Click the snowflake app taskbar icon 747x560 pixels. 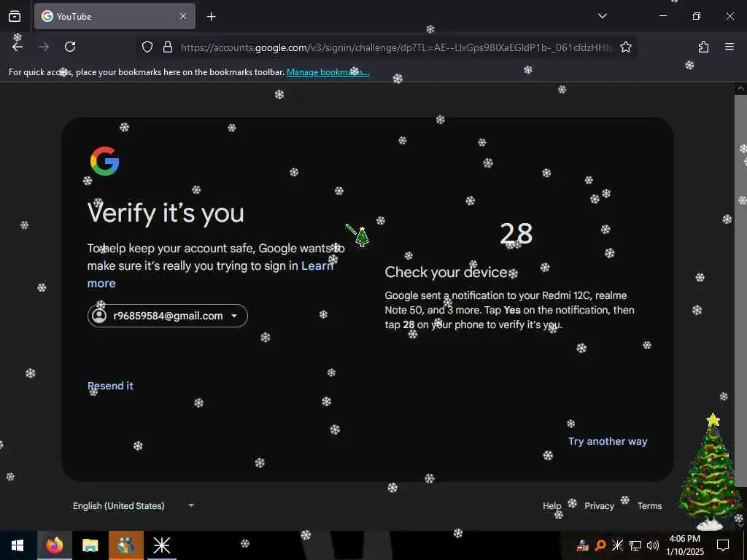pyautogui.click(x=161, y=545)
